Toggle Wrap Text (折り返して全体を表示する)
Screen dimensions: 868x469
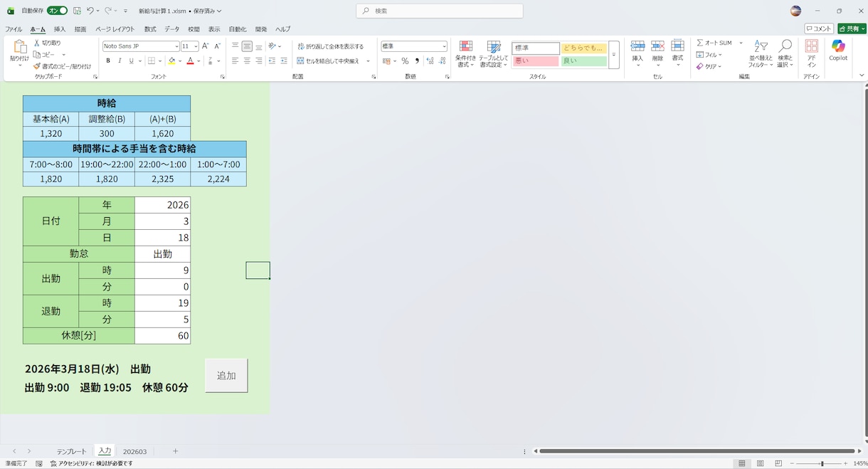click(330, 46)
